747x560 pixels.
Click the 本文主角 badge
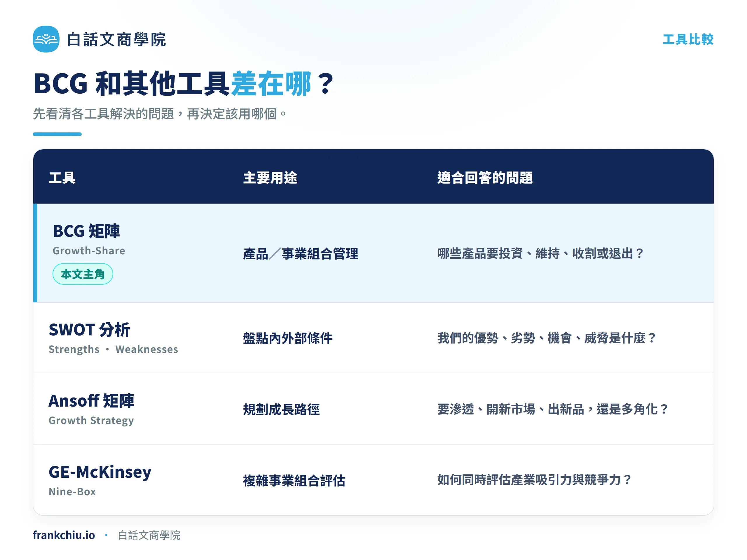click(x=83, y=274)
